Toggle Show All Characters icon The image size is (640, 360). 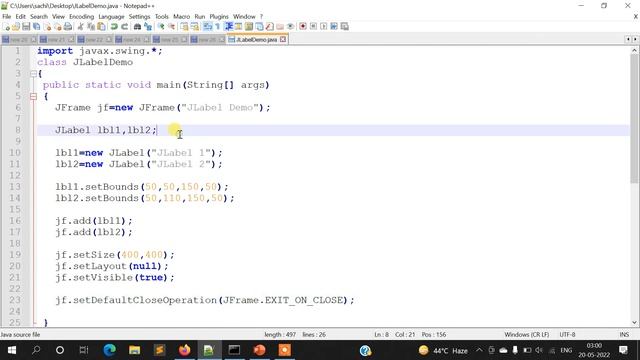[218, 27]
